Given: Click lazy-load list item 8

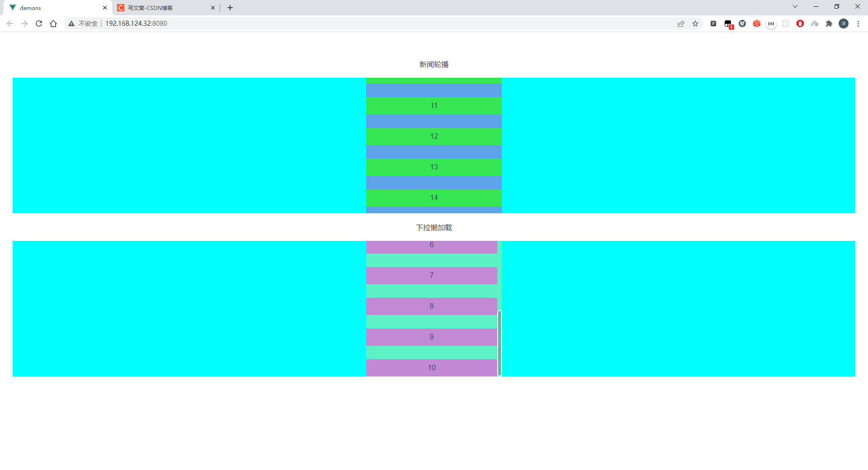Looking at the screenshot, I should [x=432, y=306].
